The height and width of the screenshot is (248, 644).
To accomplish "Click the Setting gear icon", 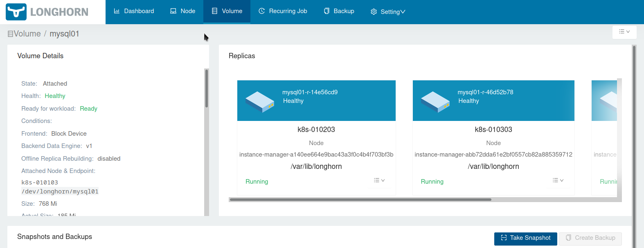I will [374, 12].
